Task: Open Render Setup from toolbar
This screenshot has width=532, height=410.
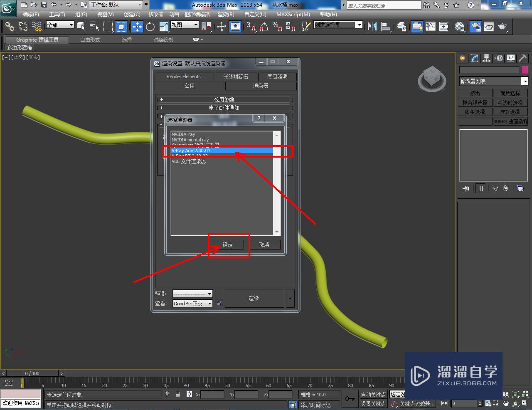Action: 475,27
